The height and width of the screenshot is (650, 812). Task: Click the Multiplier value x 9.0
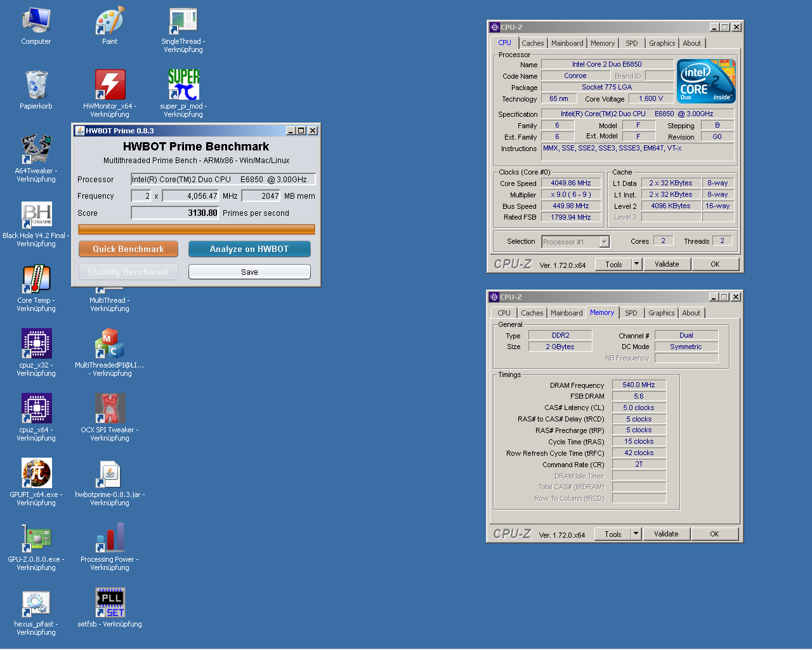click(x=571, y=194)
